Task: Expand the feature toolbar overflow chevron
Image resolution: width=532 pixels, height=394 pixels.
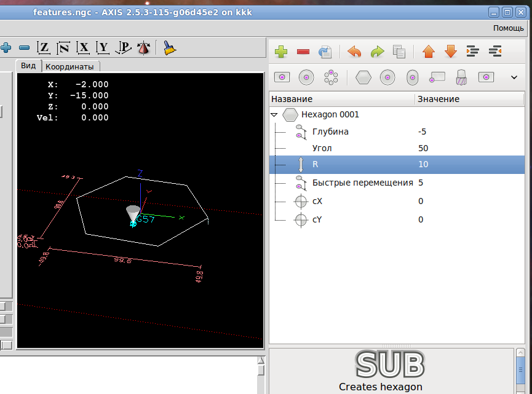Action: click(514, 77)
